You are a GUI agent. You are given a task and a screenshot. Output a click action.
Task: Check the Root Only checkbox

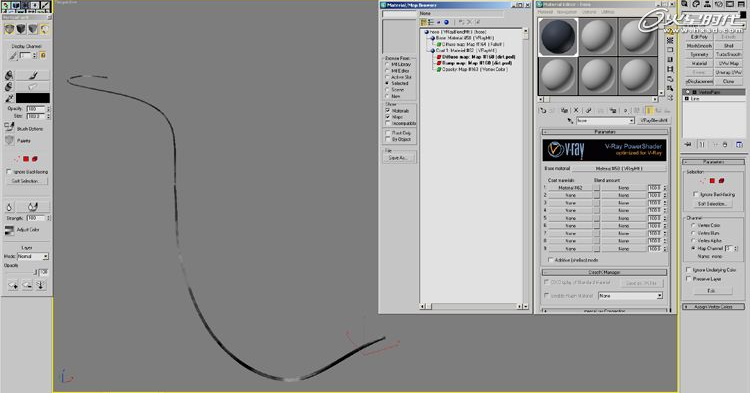click(388, 133)
